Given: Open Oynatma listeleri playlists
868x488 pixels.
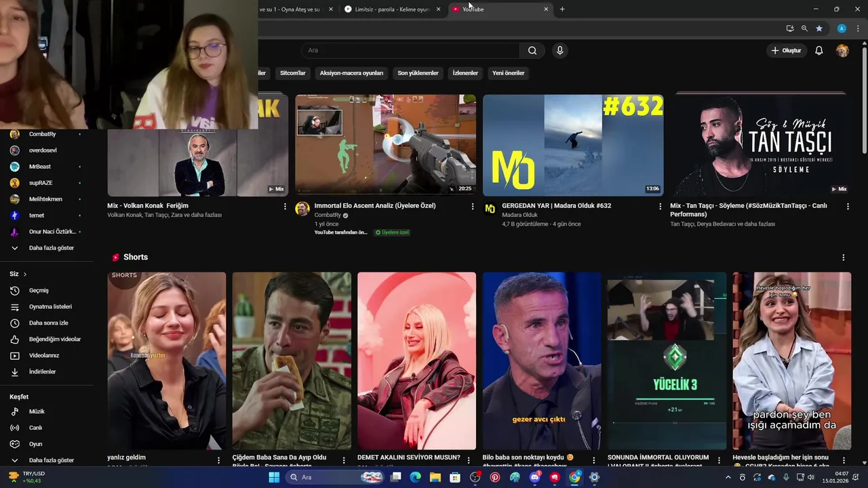Looking at the screenshot, I should [x=46, y=306].
